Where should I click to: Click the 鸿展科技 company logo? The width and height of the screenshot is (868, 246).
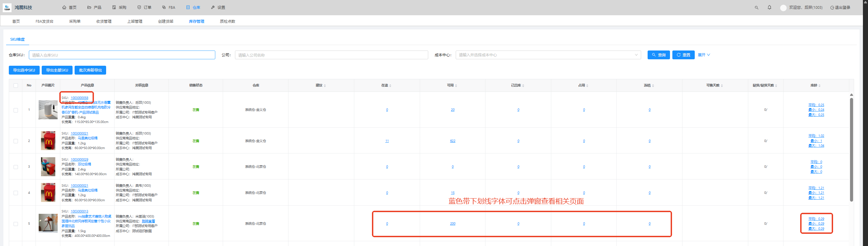coord(7,7)
